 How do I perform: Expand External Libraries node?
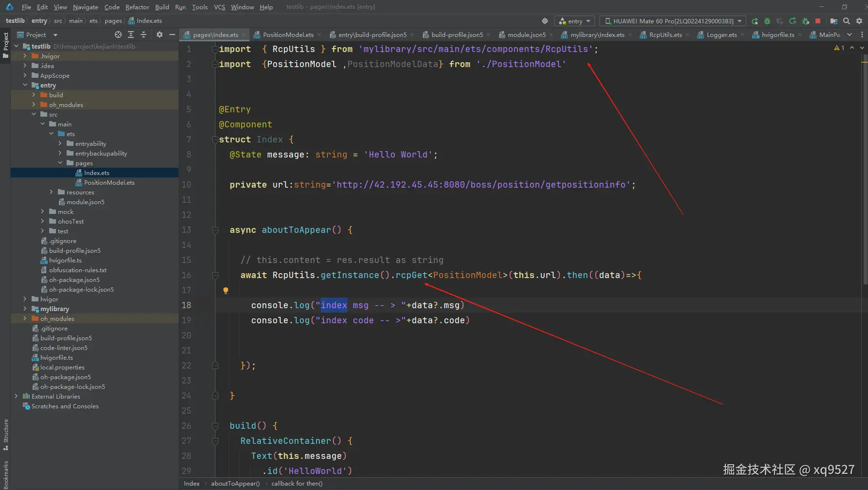(x=16, y=396)
